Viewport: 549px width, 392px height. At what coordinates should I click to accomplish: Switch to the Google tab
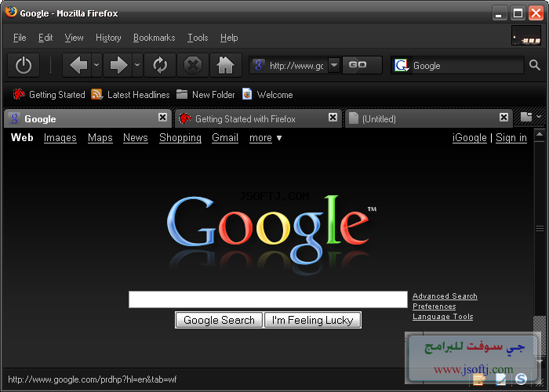[88, 118]
